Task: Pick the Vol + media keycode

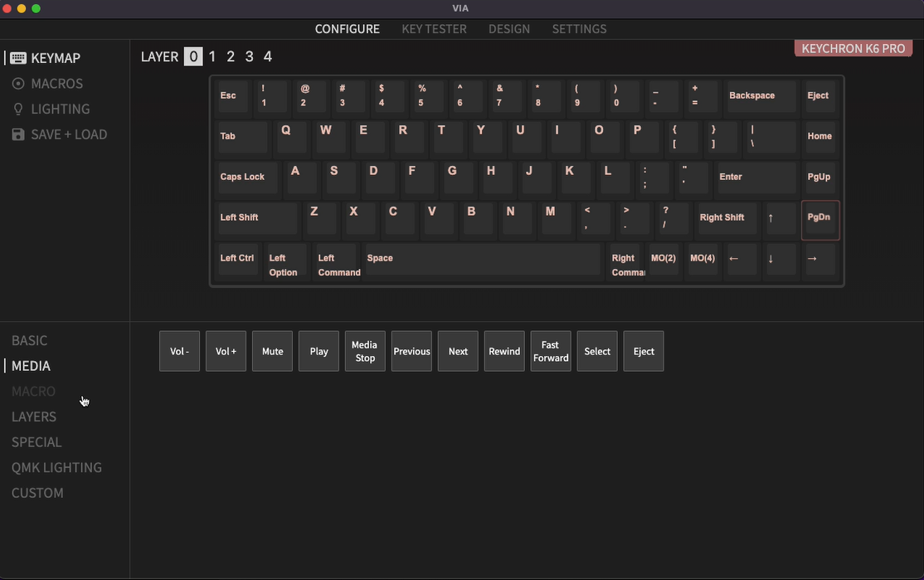Action: 226,351
